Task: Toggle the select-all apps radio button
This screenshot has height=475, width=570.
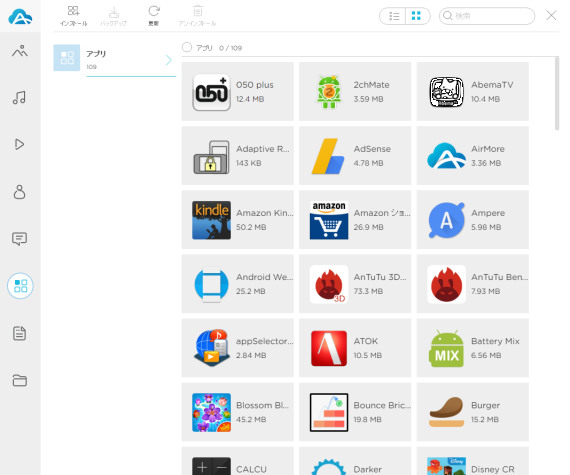Action: click(x=187, y=47)
